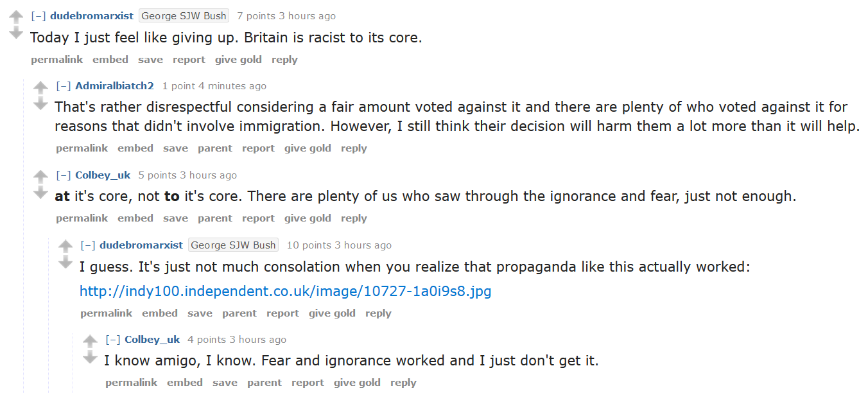Upvote dudebromarxist's propaganda reply

point(65,246)
